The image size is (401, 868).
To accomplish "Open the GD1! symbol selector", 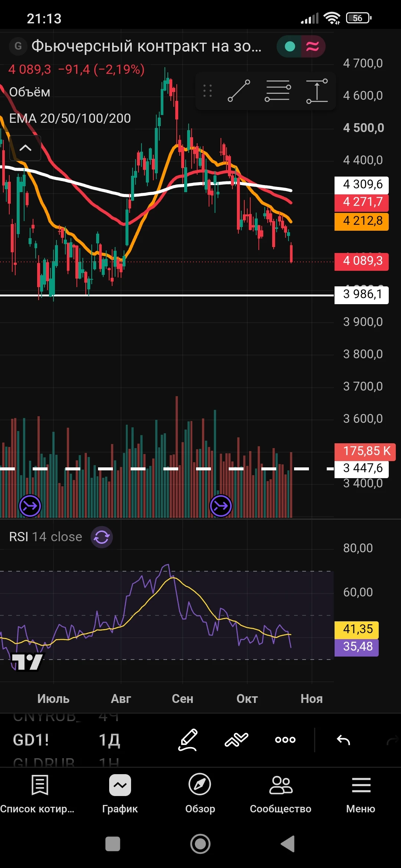I will pyautogui.click(x=31, y=740).
